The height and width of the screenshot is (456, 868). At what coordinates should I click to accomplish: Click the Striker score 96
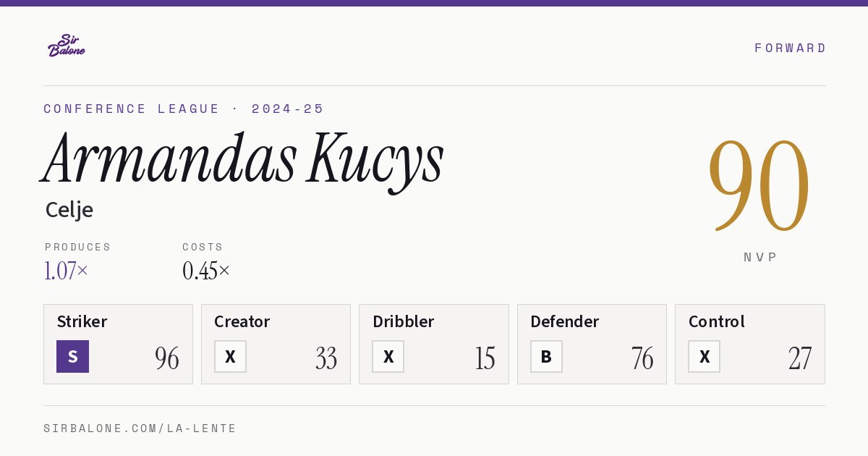point(167,358)
